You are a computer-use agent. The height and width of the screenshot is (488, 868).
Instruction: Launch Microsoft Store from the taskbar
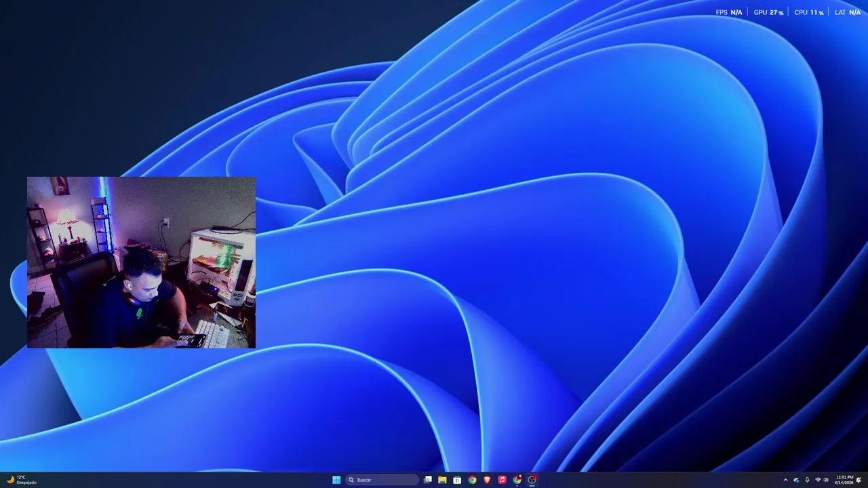[457, 480]
